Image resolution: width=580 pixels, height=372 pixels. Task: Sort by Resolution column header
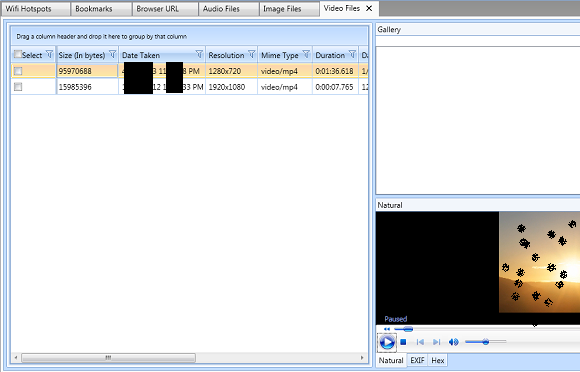pyautogui.click(x=226, y=55)
